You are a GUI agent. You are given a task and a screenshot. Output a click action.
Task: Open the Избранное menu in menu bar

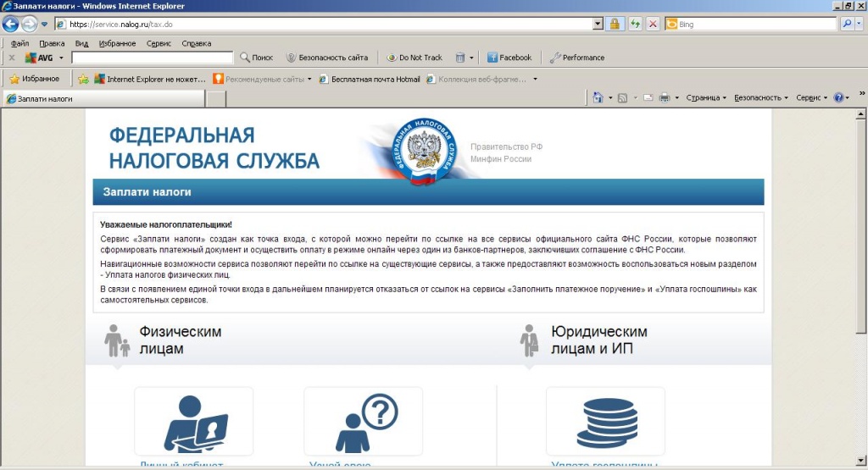point(116,43)
